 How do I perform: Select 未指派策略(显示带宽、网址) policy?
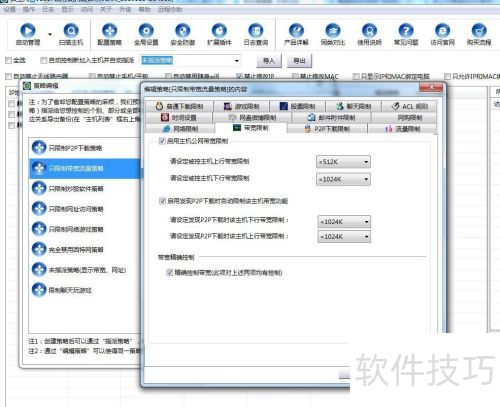pos(85,270)
